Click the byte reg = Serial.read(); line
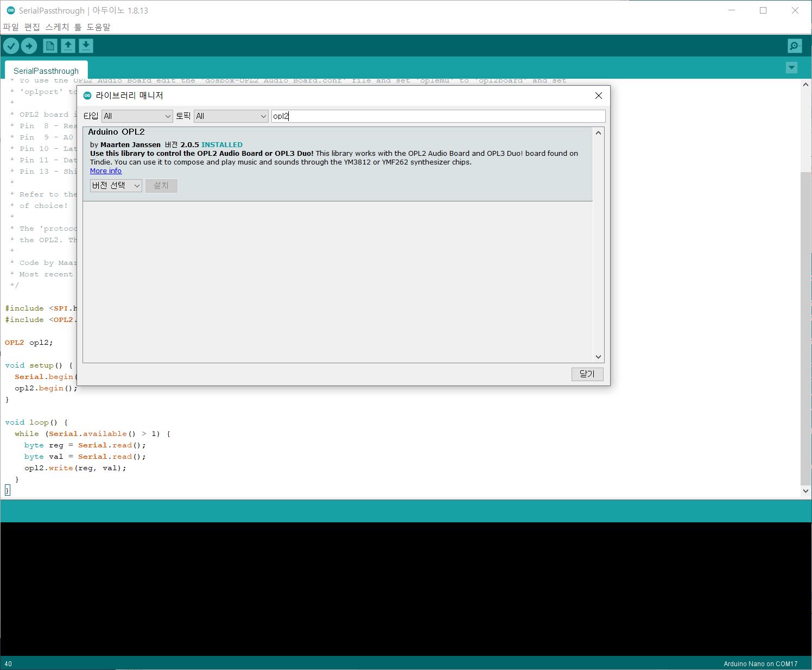This screenshot has height=670, width=812. point(85,445)
